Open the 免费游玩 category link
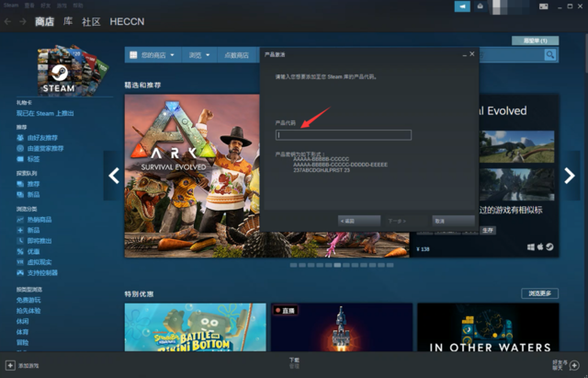The height and width of the screenshot is (378, 588). (28, 300)
